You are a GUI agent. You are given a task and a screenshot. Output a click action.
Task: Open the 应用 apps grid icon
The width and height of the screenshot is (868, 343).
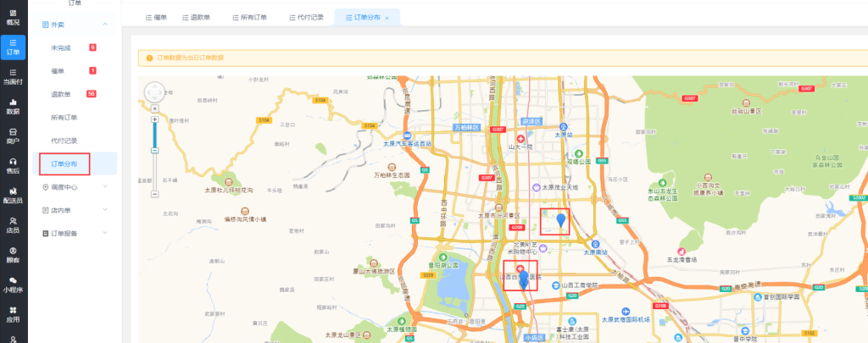[14, 314]
